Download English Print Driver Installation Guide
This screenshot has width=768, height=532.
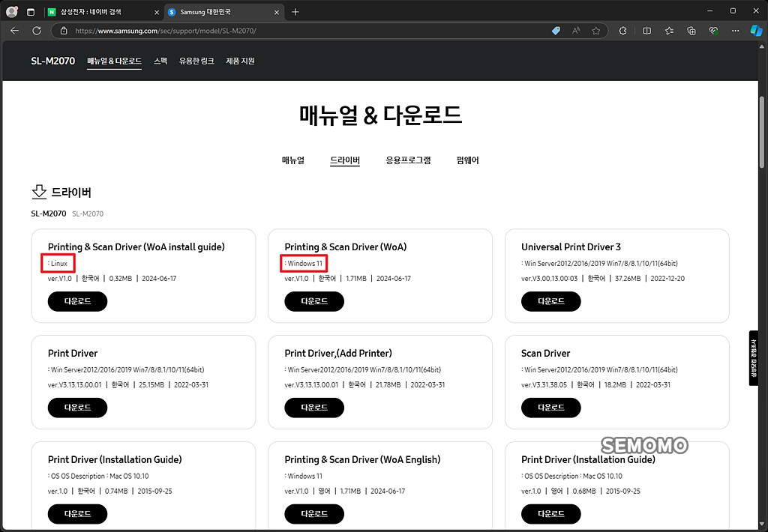click(551, 514)
